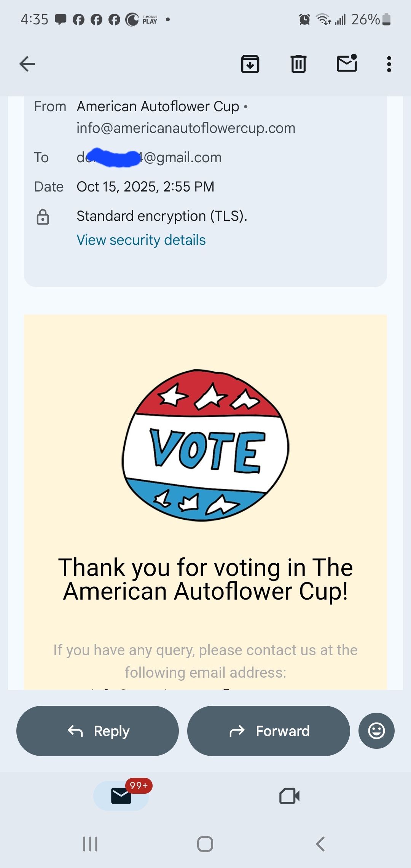Switch to the Meet video tab
The image size is (411, 868).
(289, 796)
